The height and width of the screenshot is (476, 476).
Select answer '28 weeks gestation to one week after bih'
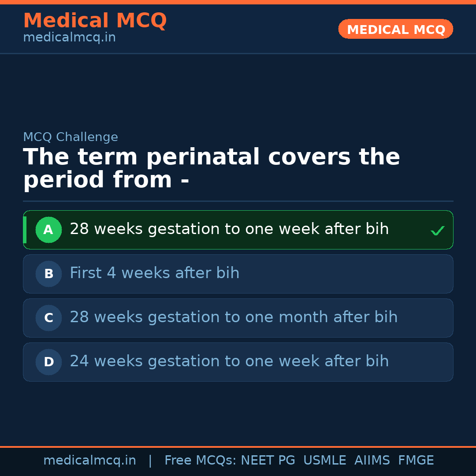229,229
